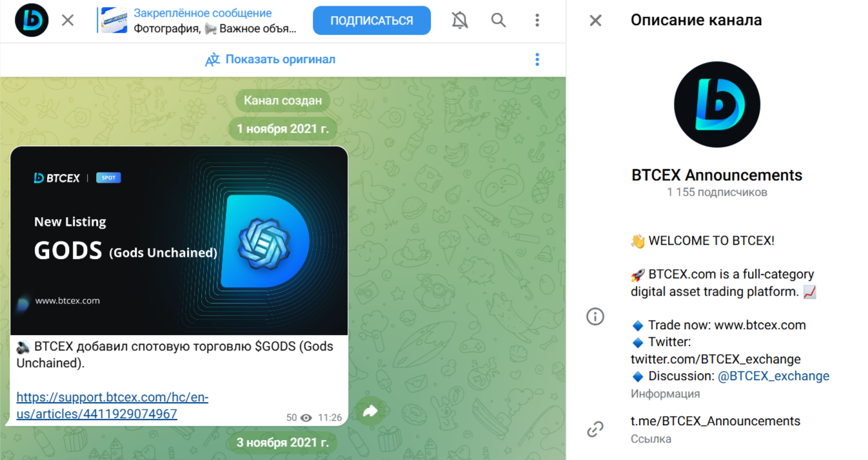This screenshot has height=460, width=868.
Task: Close the channel description panel
Action: [x=595, y=21]
